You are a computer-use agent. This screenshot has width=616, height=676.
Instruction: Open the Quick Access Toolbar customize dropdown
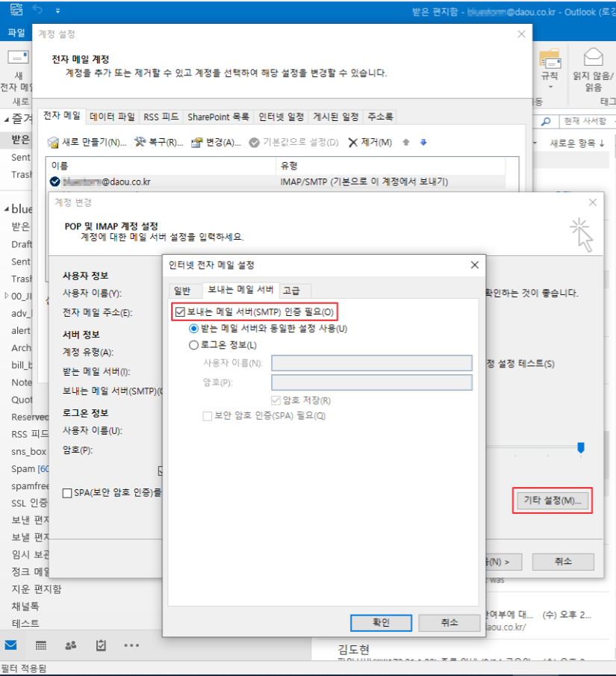(57, 10)
